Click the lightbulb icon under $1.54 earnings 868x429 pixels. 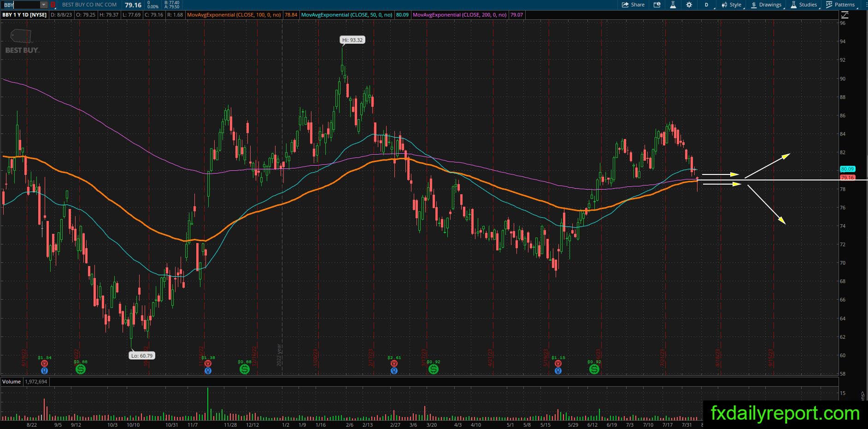(44, 371)
